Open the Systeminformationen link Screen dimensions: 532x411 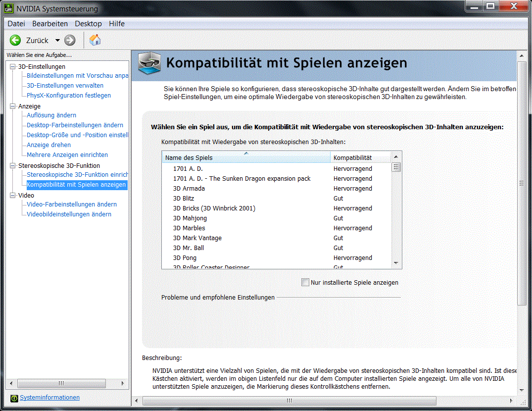(x=49, y=398)
